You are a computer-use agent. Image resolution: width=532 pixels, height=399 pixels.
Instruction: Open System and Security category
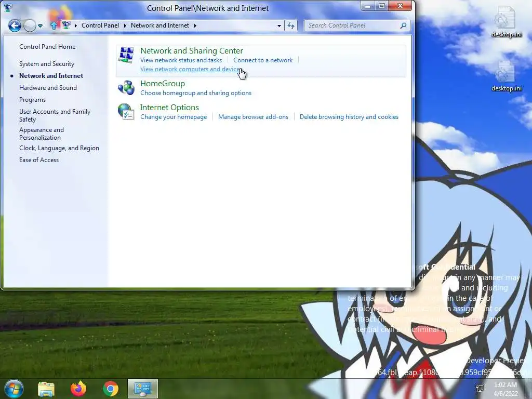pos(46,64)
